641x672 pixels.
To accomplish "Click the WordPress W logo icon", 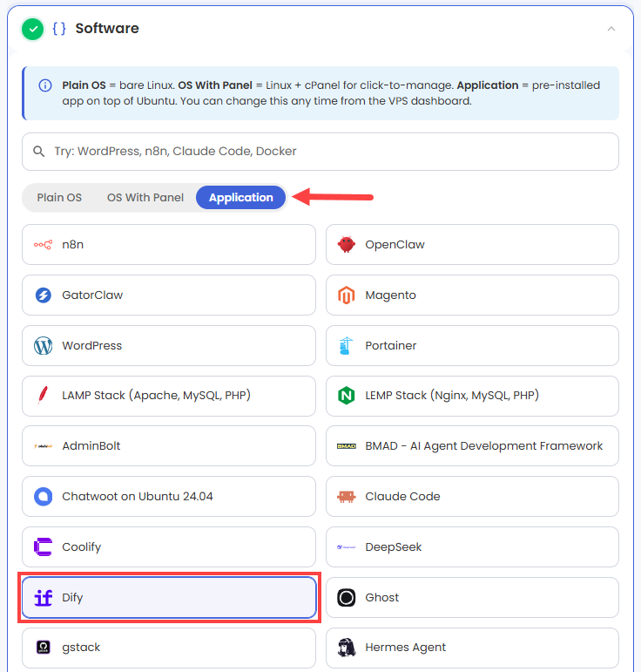I will [x=43, y=345].
